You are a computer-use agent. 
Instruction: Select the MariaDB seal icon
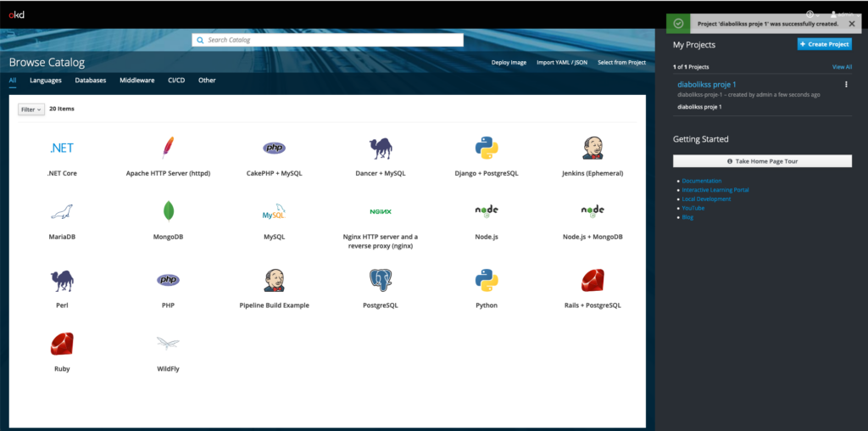(x=62, y=211)
